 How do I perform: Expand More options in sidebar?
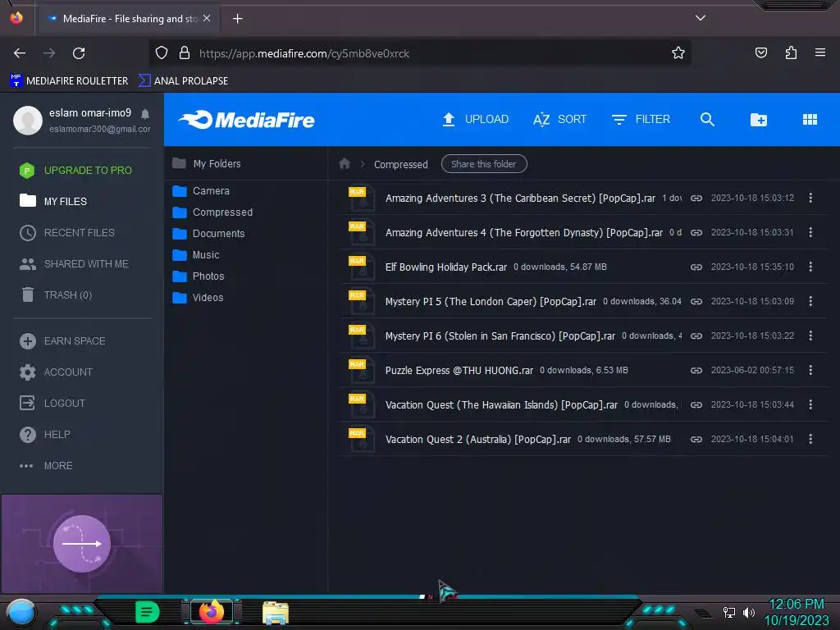pyautogui.click(x=46, y=466)
